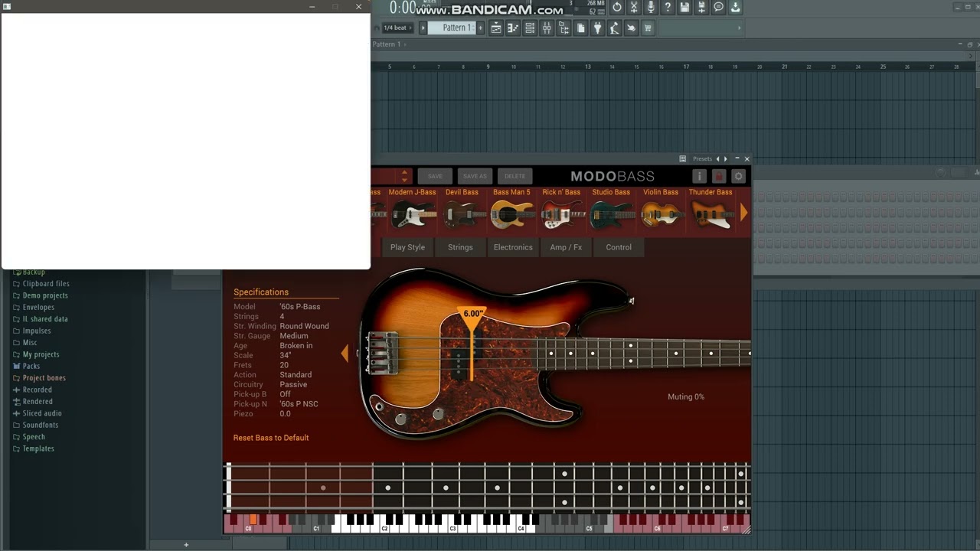Select the Violin Bass model

pos(661,209)
